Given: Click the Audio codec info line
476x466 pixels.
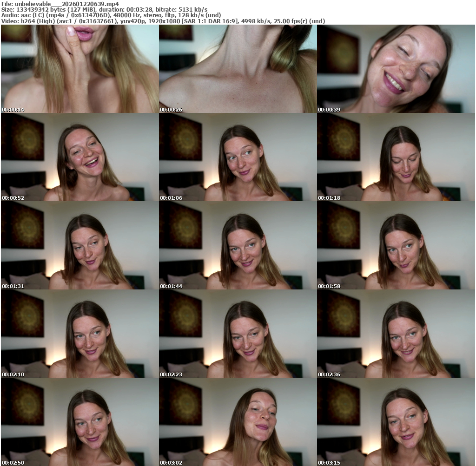Looking at the screenshot, I should (111, 15).
